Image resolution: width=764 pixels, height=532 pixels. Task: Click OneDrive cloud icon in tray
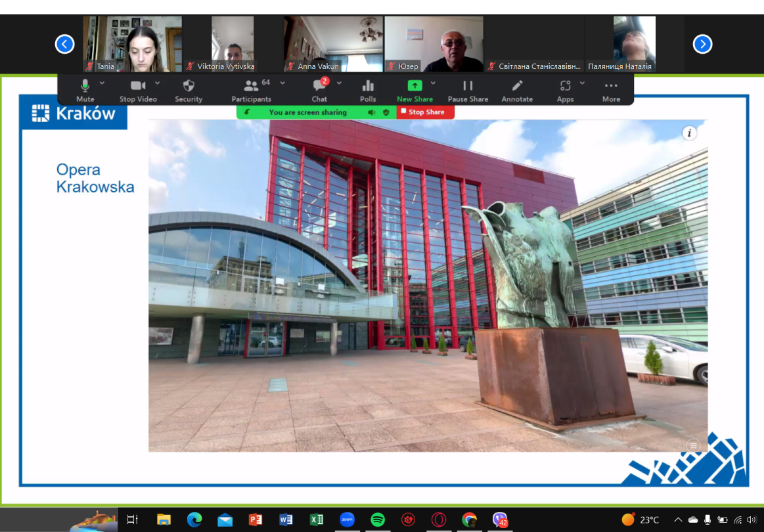[692, 520]
